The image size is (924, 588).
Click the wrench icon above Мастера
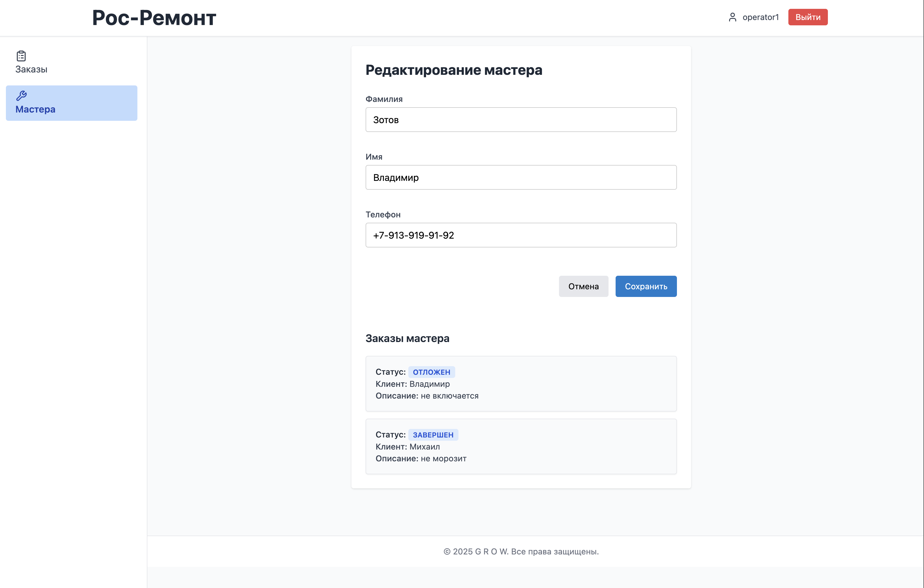[x=21, y=95]
